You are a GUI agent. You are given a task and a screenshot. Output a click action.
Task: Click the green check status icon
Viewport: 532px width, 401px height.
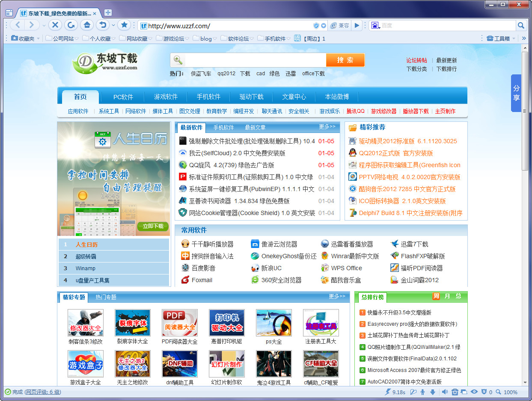[x=7, y=392]
